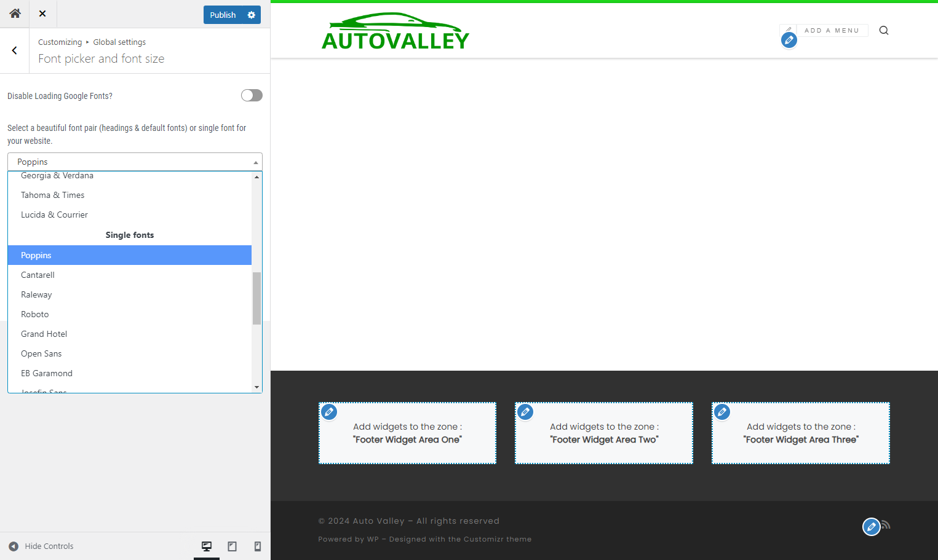This screenshot has width=938, height=560.
Task: Click the font list scrollbar thumb
Action: pos(256,298)
